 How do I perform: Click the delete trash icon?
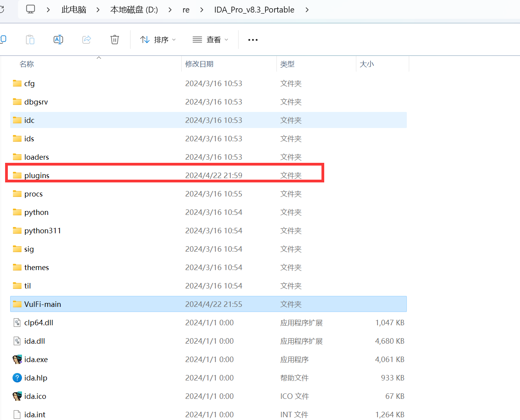click(115, 40)
